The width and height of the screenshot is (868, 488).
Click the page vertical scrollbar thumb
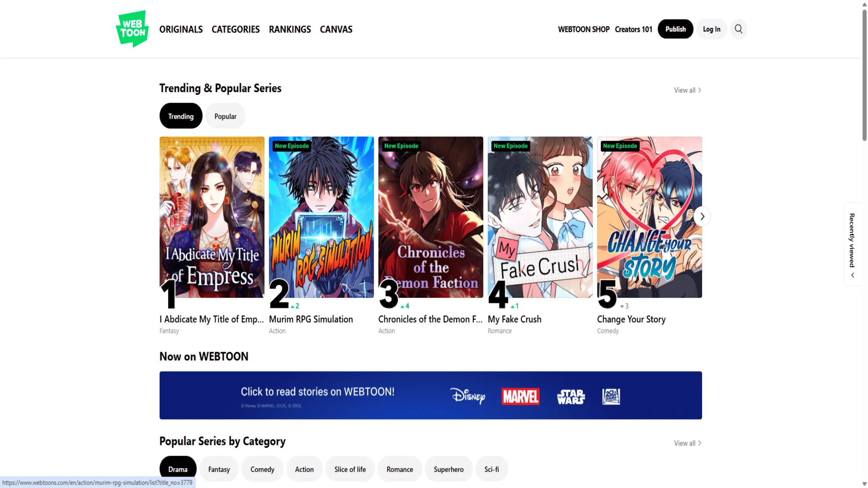coord(864,76)
